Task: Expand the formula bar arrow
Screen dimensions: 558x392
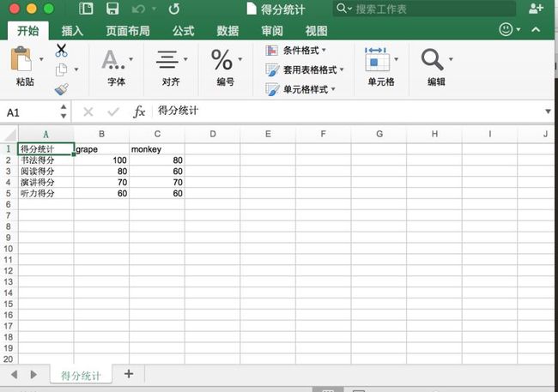Action: tap(548, 112)
